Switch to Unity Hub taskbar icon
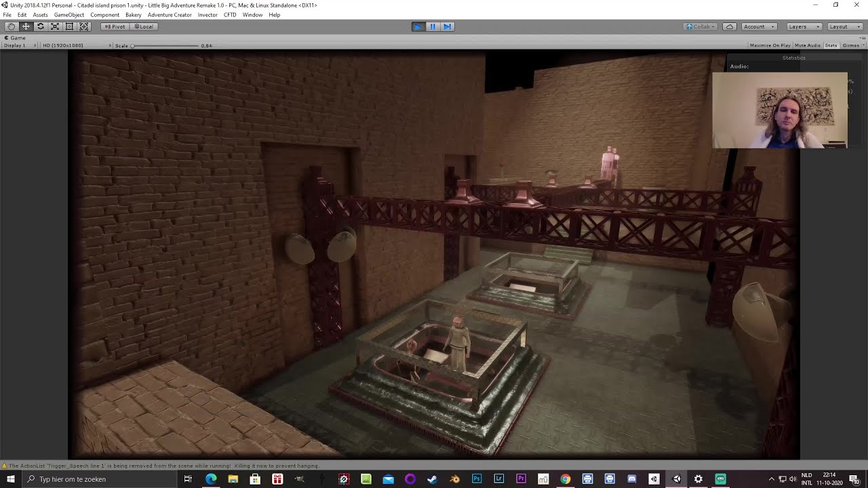The height and width of the screenshot is (488, 868). click(x=654, y=479)
